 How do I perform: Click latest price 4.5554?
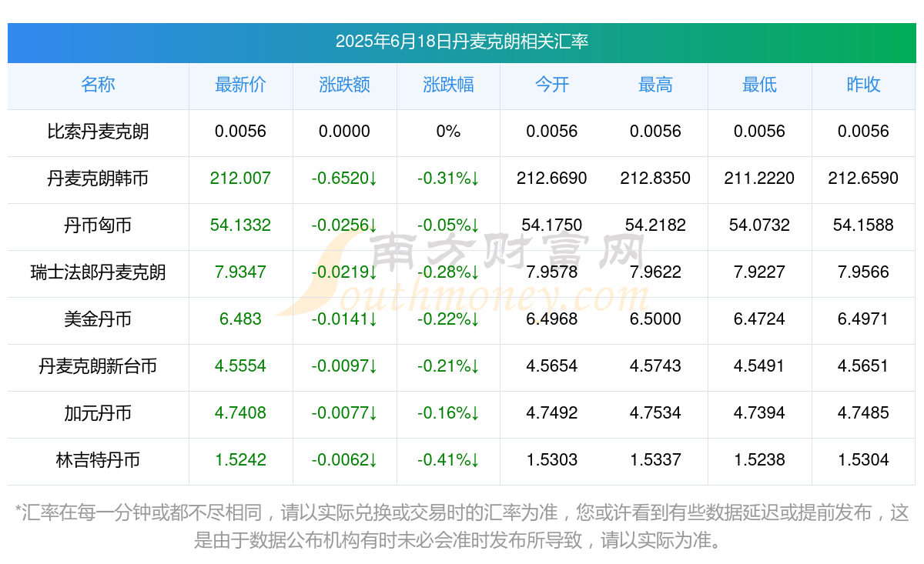pos(240,366)
